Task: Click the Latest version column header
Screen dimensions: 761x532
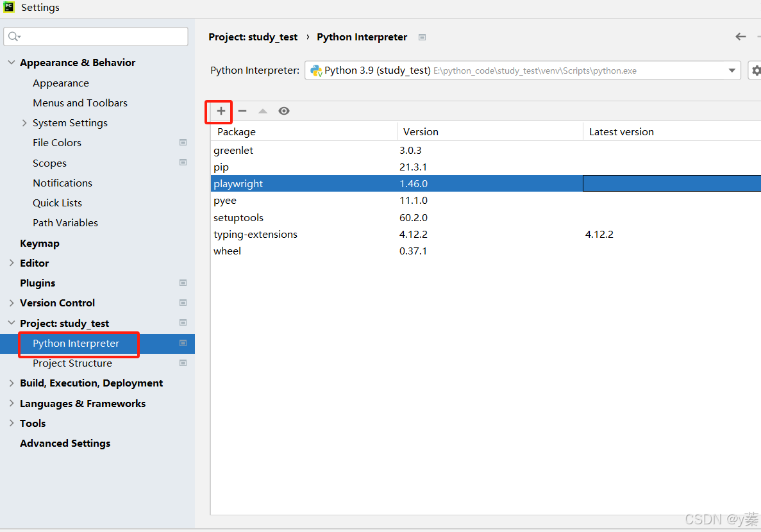Action: click(672, 131)
